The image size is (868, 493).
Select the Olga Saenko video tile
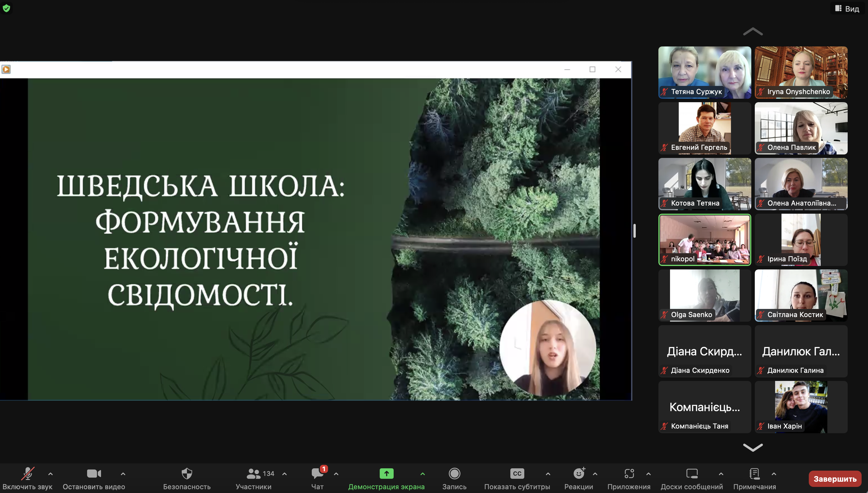click(x=705, y=295)
